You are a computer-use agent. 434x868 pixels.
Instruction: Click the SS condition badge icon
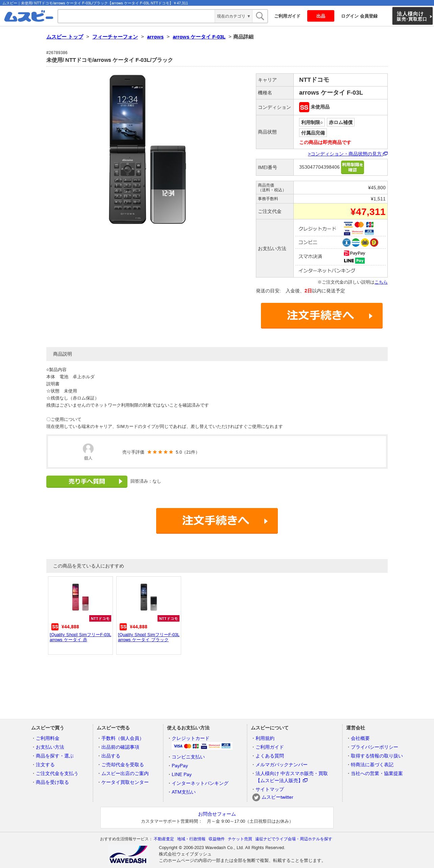point(304,107)
